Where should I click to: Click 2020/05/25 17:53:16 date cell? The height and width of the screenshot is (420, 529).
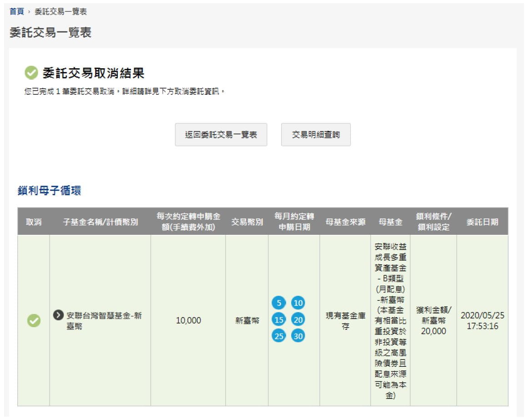(483, 321)
